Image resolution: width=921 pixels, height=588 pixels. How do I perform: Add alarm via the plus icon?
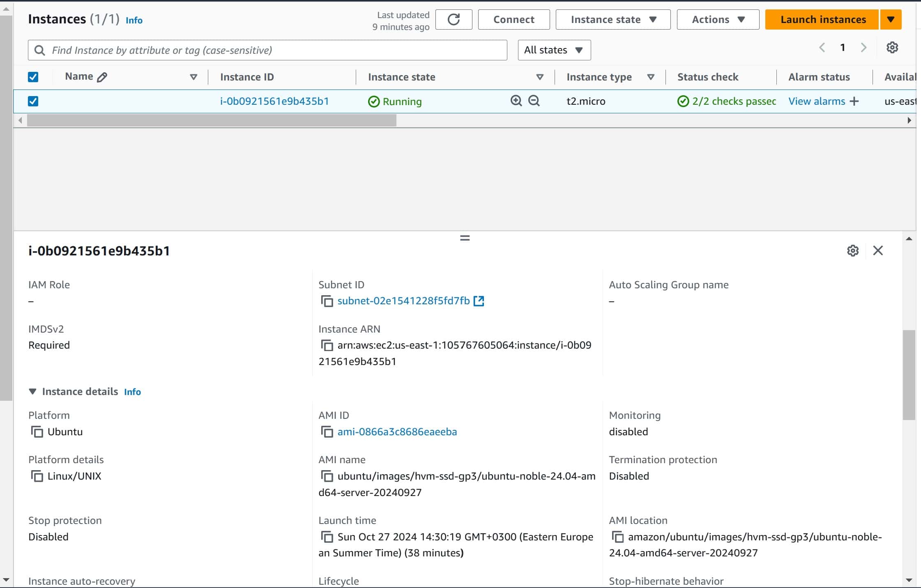[x=854, y=101]
